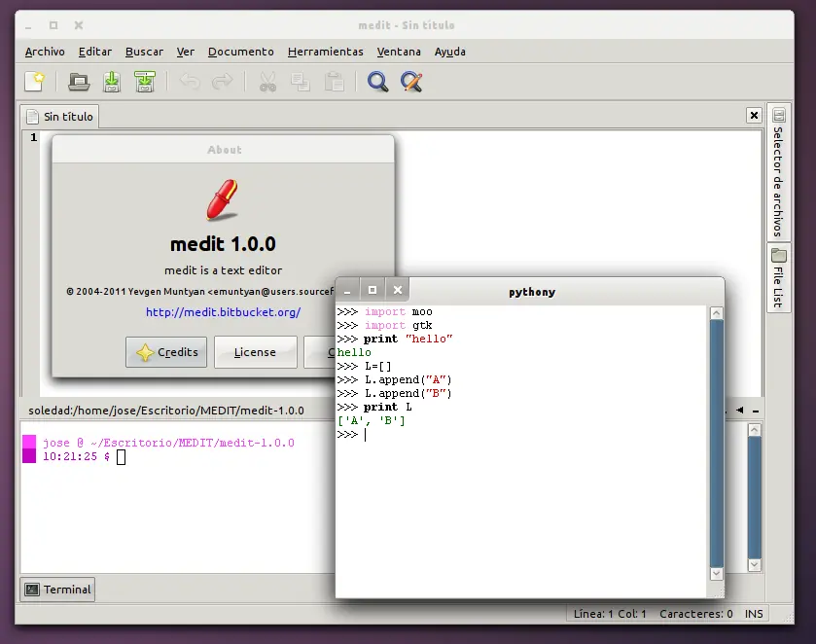Click ['A', 'B'] output in pythony
Image resolution: width=816 pixels, height=644 pixels.
(372, 420)
